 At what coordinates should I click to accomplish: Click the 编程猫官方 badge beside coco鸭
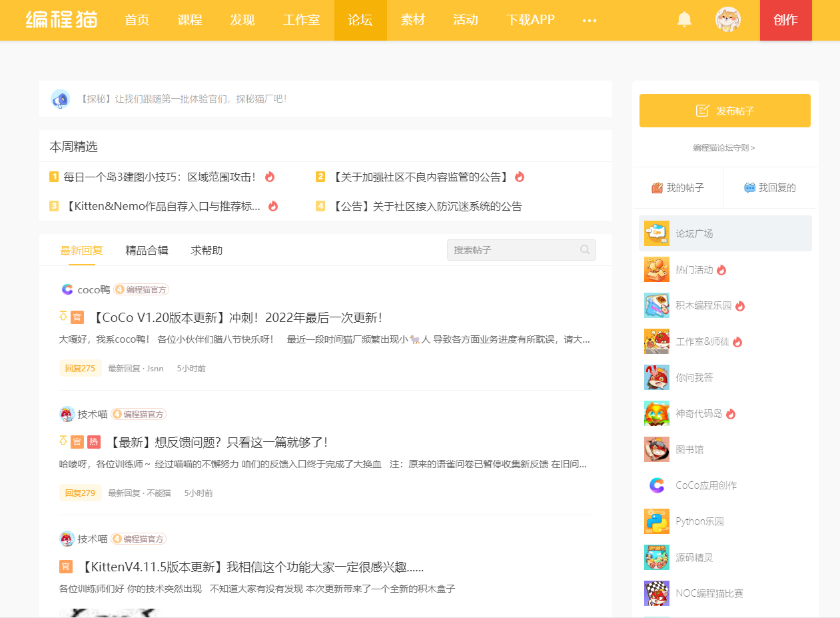[141, 289]
